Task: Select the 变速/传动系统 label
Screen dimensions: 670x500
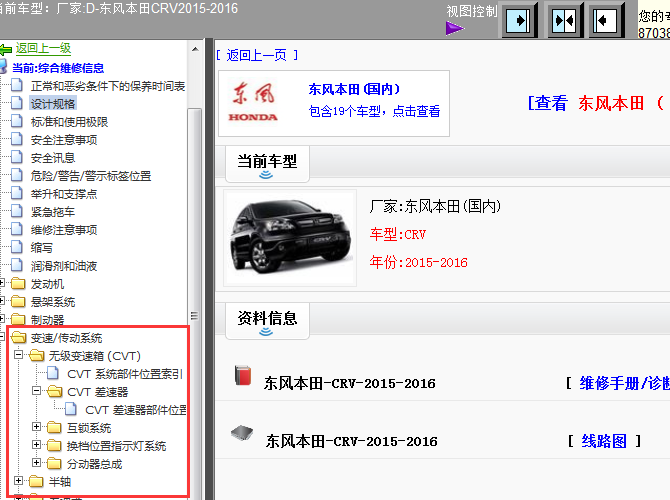Action: pyautogui.click(x=66, y=338)
